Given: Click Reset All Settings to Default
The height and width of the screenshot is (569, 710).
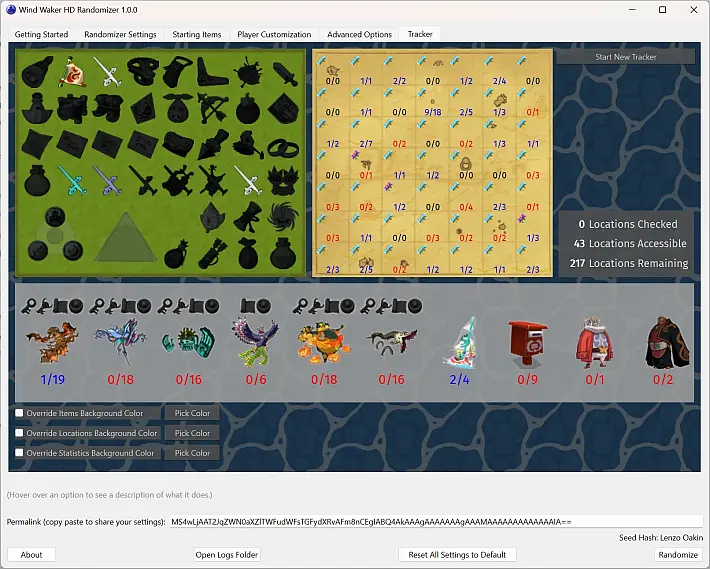Looking at the screenshot, I should (457, 555).
